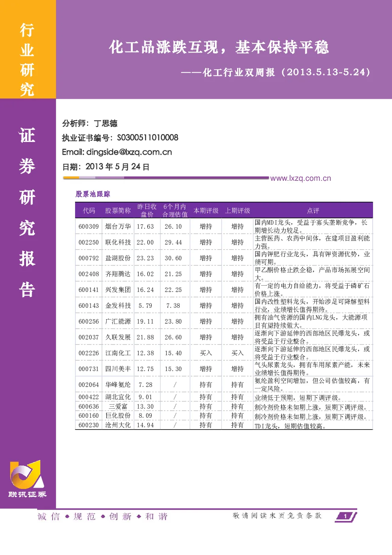Click the 股票池跟踪 section heading

click(x=93, y=194)
